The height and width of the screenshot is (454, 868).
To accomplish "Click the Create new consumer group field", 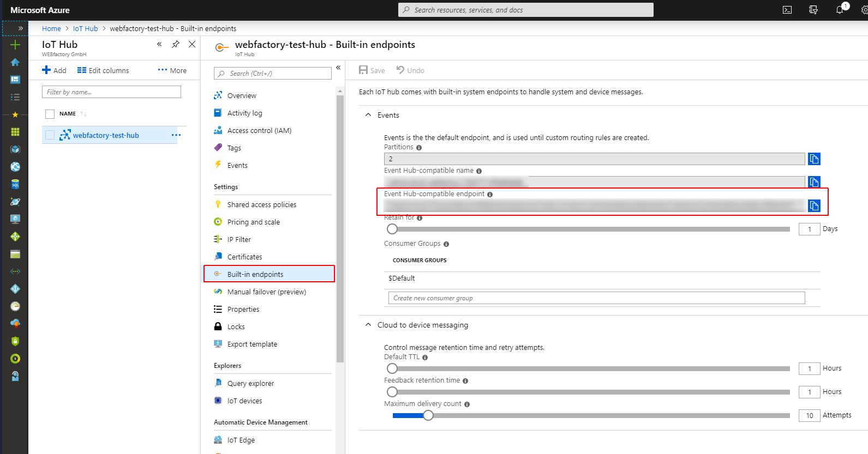I will coord(596,298).
